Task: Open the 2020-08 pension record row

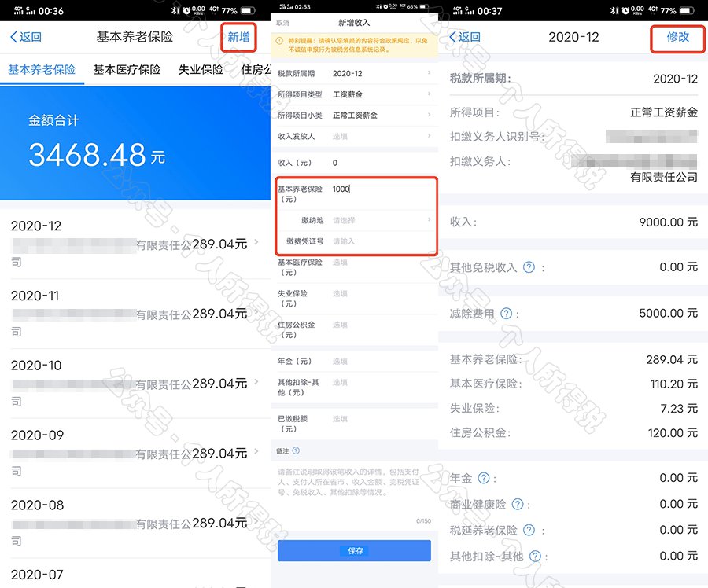Action: tap(135, 523)
